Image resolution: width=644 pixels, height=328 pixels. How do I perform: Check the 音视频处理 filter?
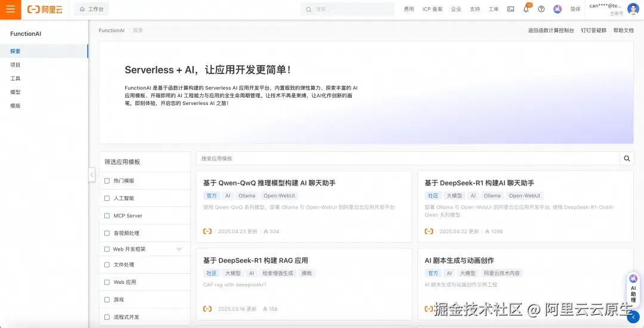pos(107,233)
